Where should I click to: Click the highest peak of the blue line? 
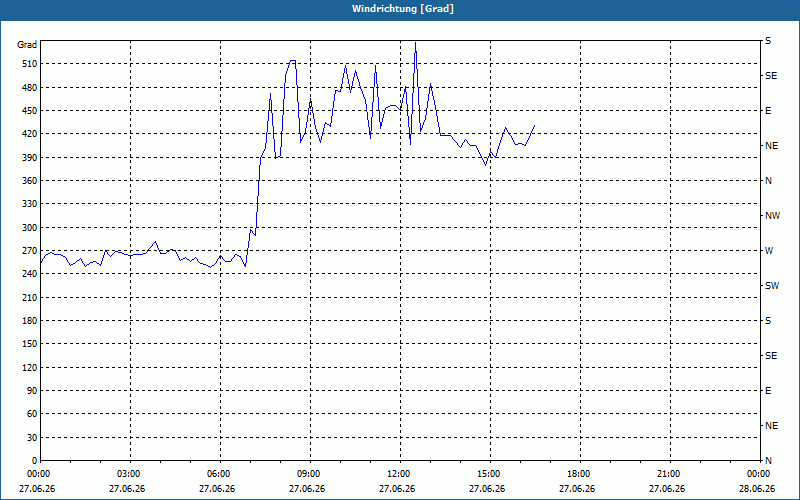415,43
